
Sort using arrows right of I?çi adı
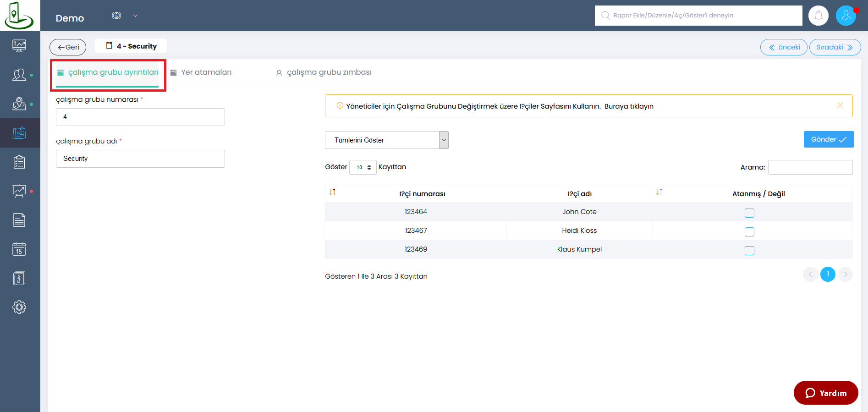point(659,192)
